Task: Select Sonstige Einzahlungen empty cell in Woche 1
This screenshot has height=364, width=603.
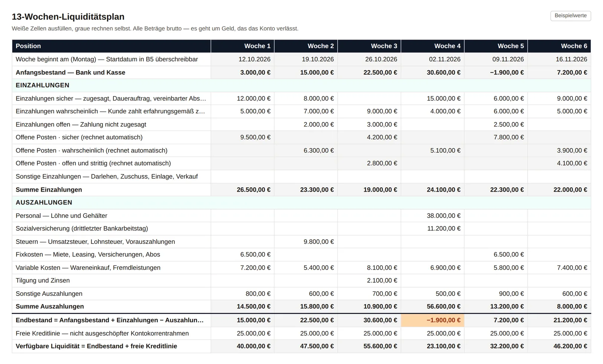Action: click(242, 177)
